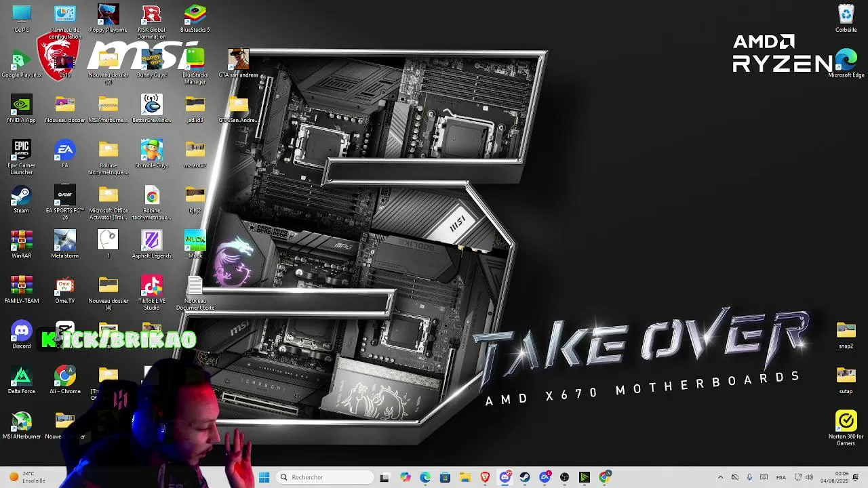Switch the FRA input language
The height and width of the screenshot is (488, 868).
click(x=781, y=477)
